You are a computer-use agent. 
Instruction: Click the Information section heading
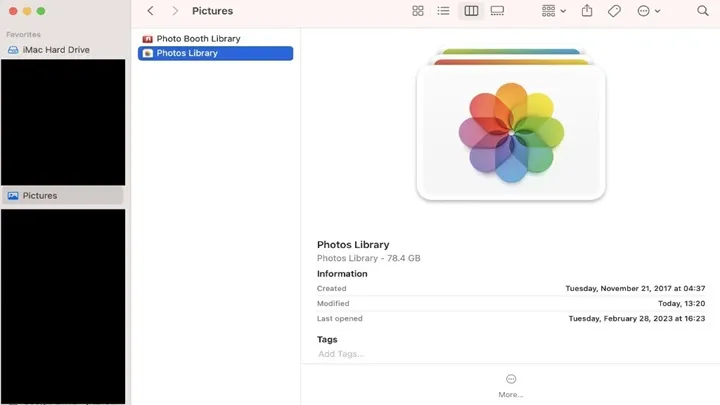coord(342,274)
